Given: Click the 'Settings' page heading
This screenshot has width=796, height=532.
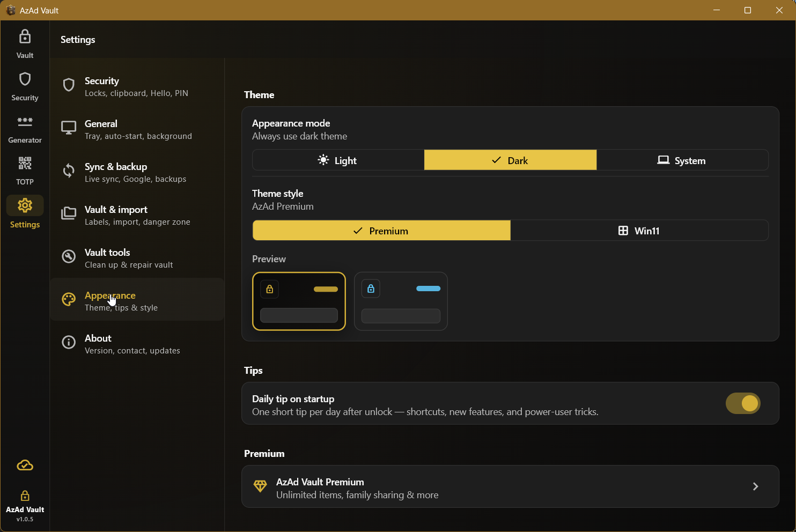Looking at the screenshot, I should (x=78, y=40).
